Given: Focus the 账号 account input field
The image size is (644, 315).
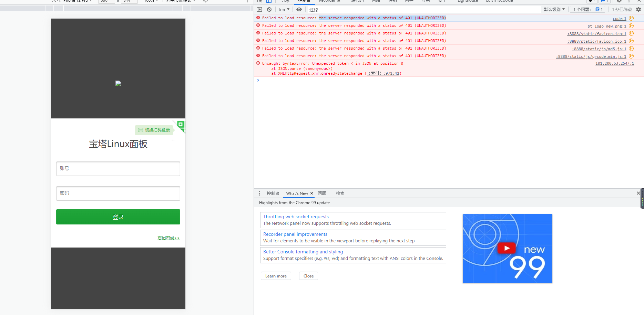Looking at the screenshot, I should 118,169.
